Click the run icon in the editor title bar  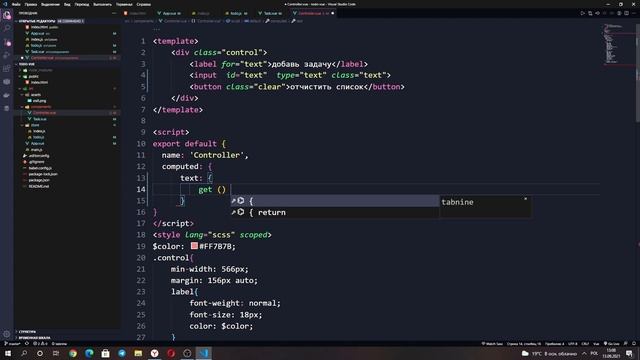(x=582, y=13)
